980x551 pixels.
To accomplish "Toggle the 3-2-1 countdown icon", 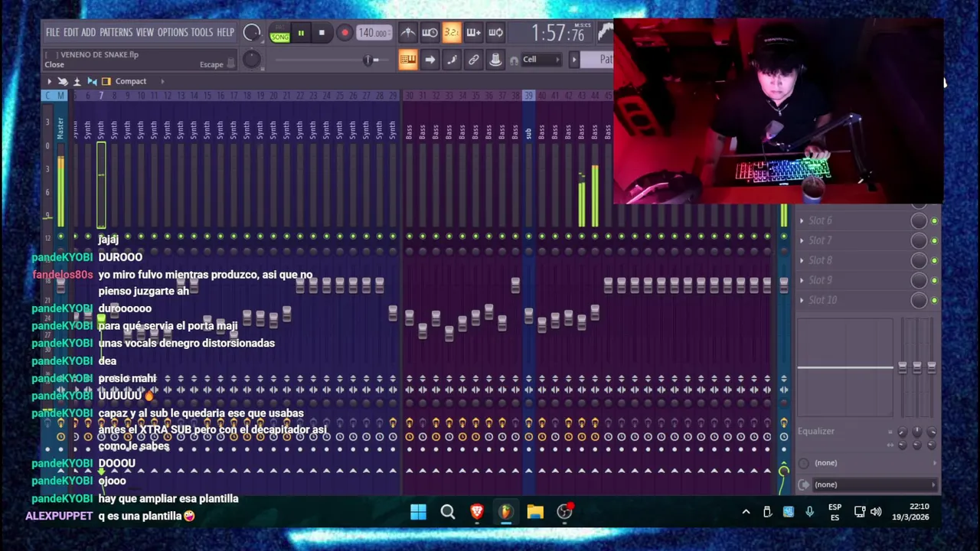I will click(x=451, y=33).
